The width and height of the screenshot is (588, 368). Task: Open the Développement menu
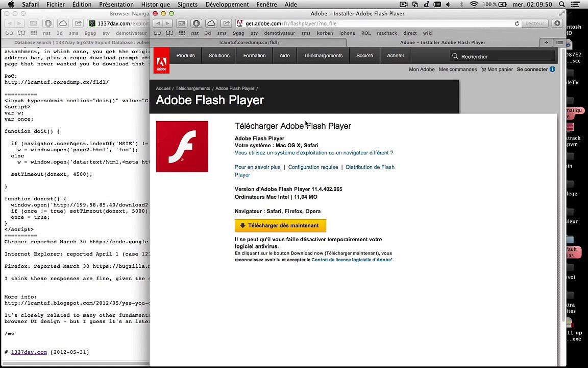point(227,5)
